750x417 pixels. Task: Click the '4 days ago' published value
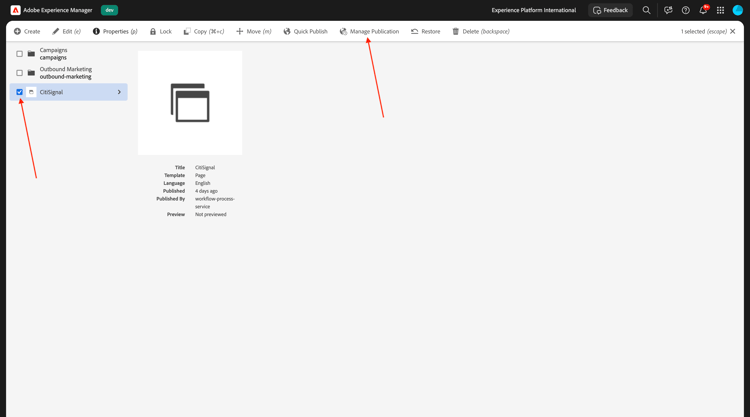pos(206,191)
